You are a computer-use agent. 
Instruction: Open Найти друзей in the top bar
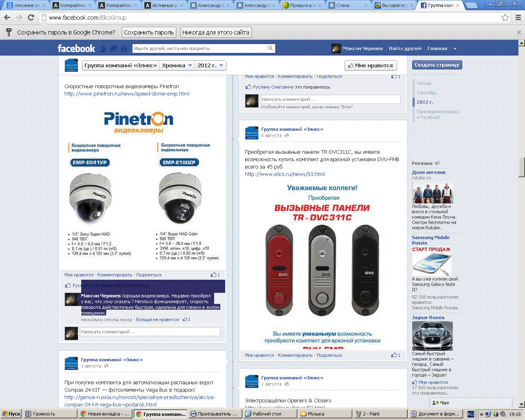point(405,48)
